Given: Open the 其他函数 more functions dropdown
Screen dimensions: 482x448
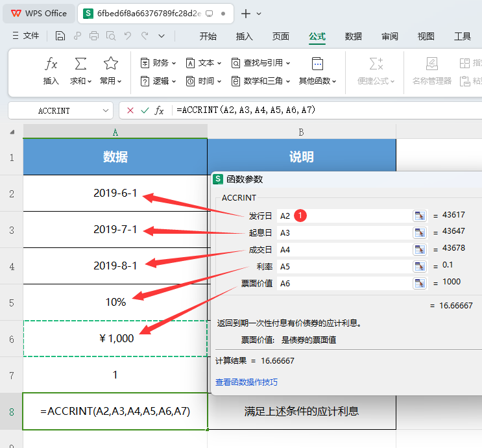Looking at the screenshot, I should 317,81.
